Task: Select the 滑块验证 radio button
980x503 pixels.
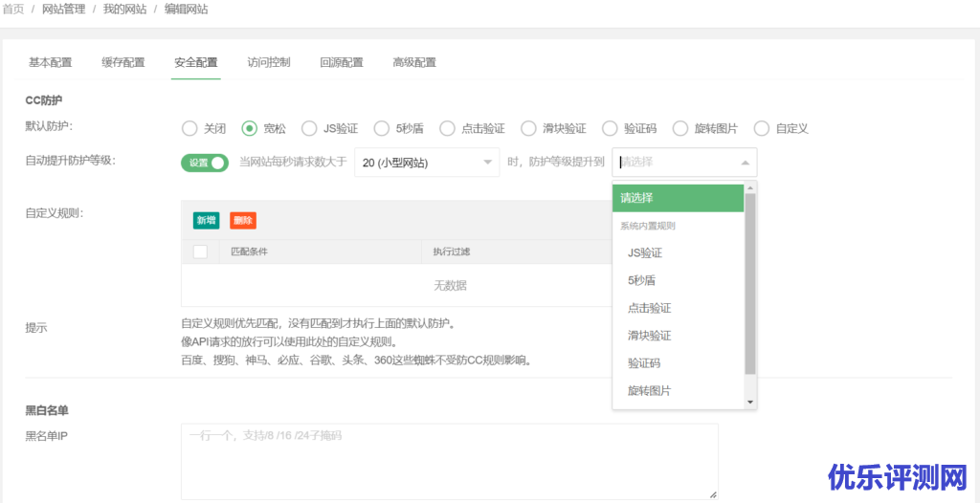Action: [x=528, y=128]
